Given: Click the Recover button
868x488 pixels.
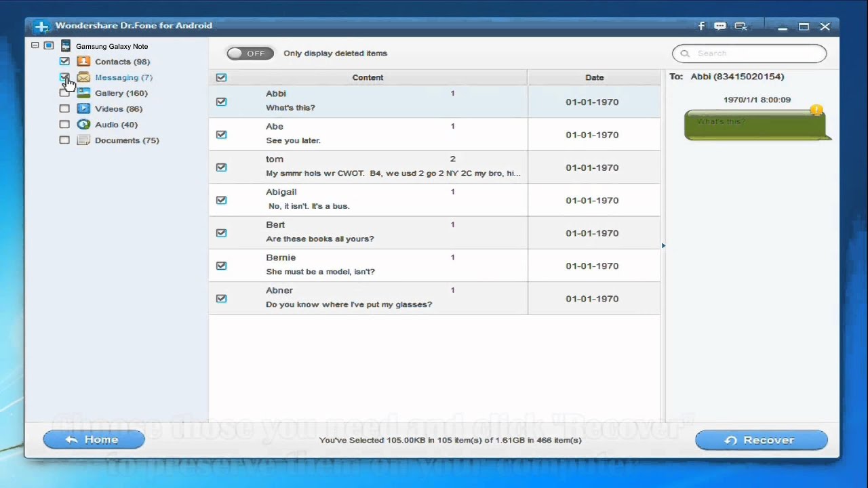Looking at the screenshot, I should 761,440.
